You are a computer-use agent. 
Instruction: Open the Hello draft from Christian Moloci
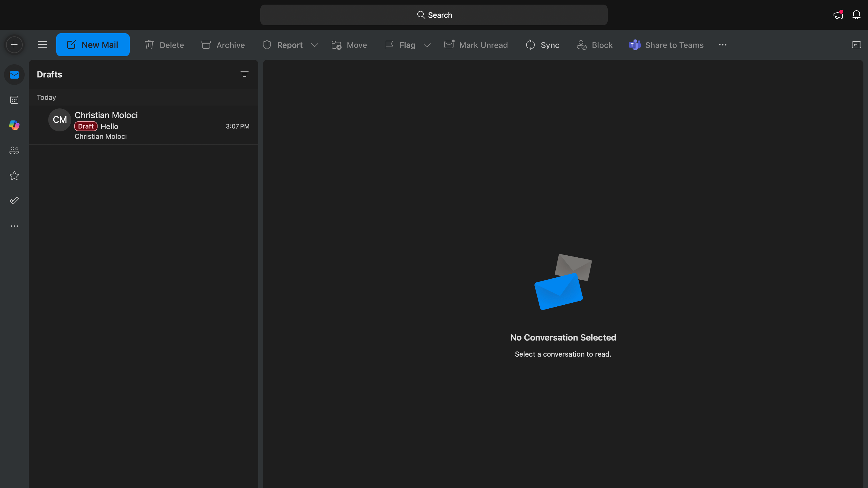tap(144, 125)
